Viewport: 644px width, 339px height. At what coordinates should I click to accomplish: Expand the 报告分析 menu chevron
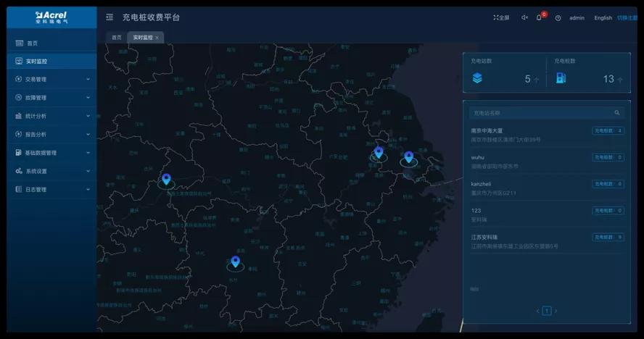point(88,134)
